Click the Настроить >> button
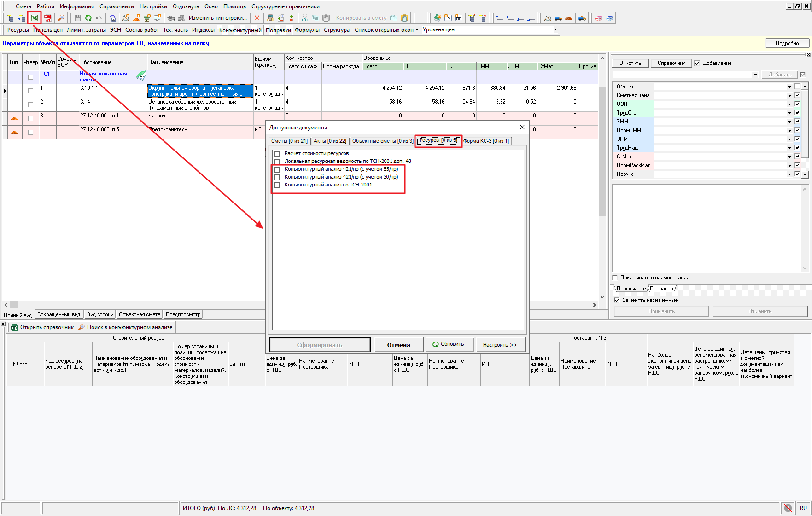Image resolution: width=812 pixels, height=516 pixels. click(500, 345)
